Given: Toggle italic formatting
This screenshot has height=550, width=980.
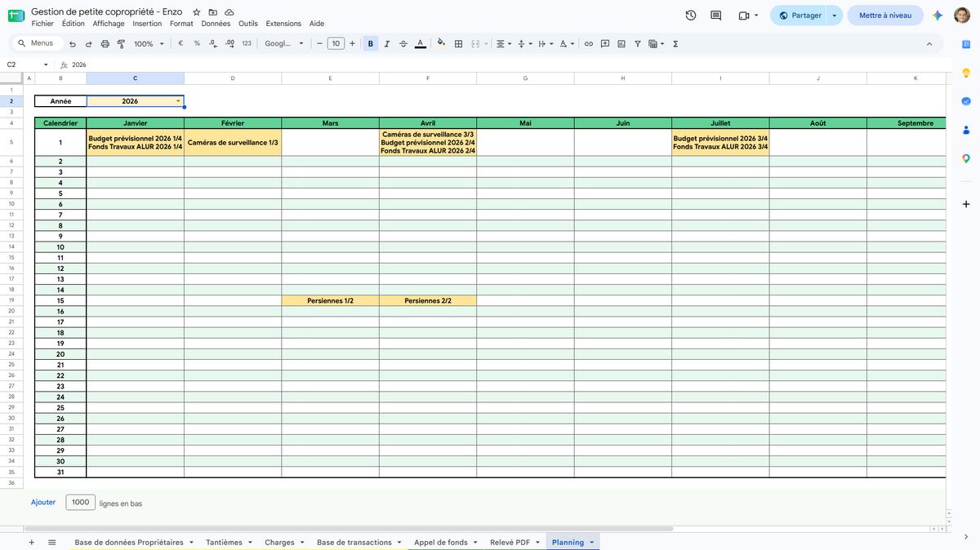Looking at the screenshot, I should coord(387,44).
